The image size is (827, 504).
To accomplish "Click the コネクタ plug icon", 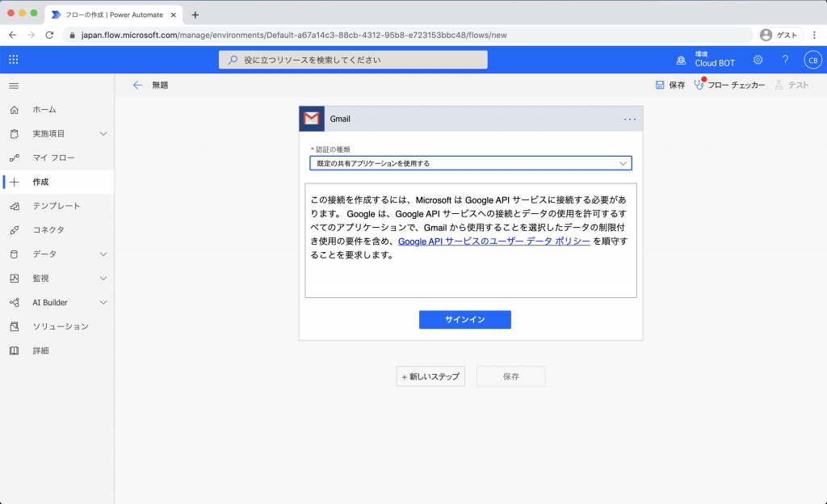I will (15, 230).
